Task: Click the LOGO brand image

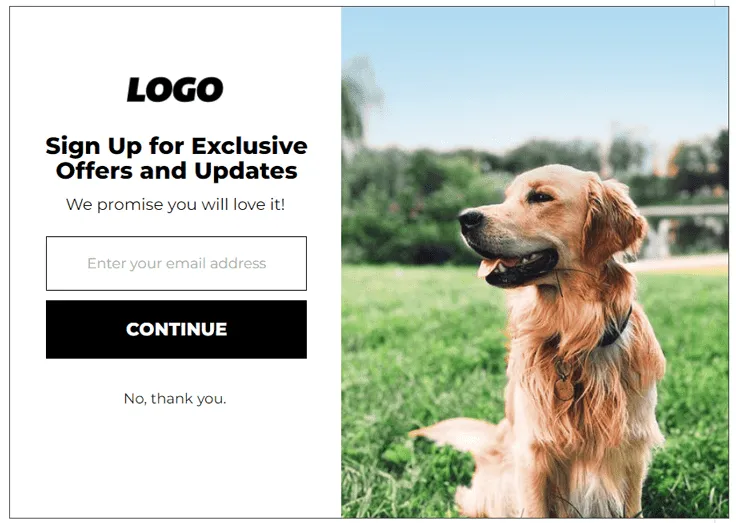Action: (175, 90)
